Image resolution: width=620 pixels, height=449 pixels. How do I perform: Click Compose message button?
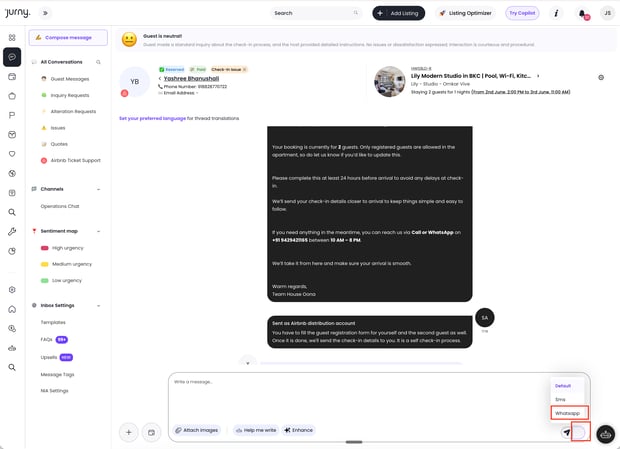pos(68,38)
